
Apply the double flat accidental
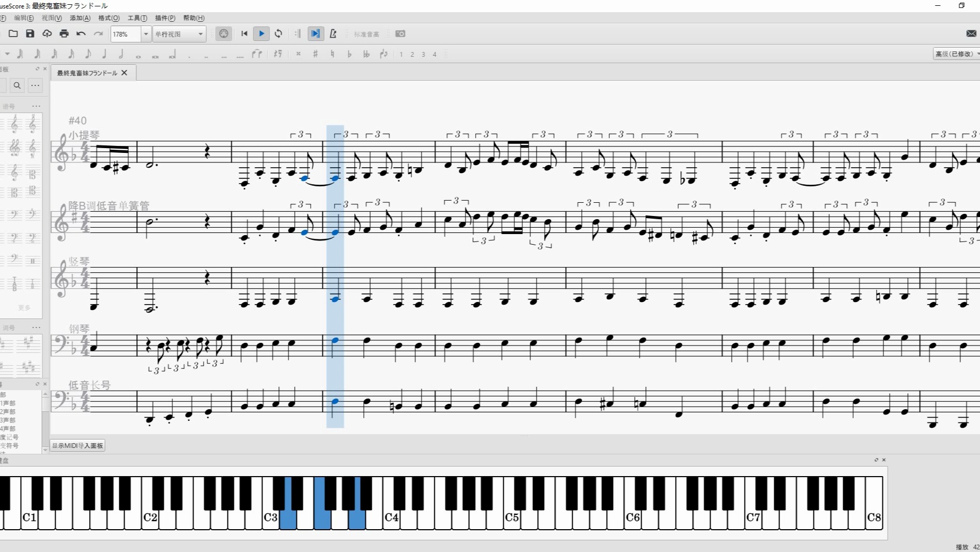click(366, 54)
